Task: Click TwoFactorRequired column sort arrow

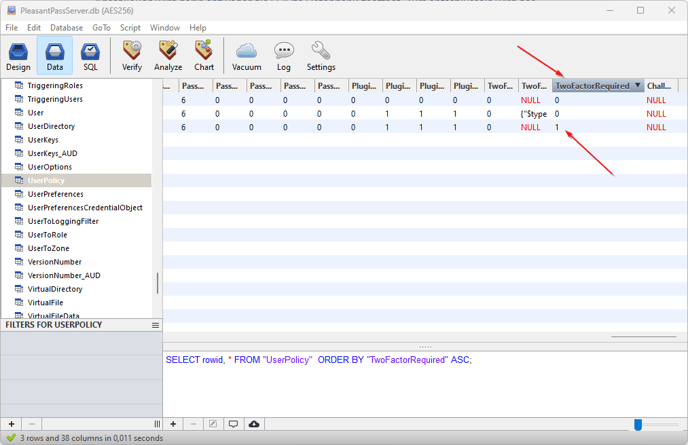Action: click(638, 86)
